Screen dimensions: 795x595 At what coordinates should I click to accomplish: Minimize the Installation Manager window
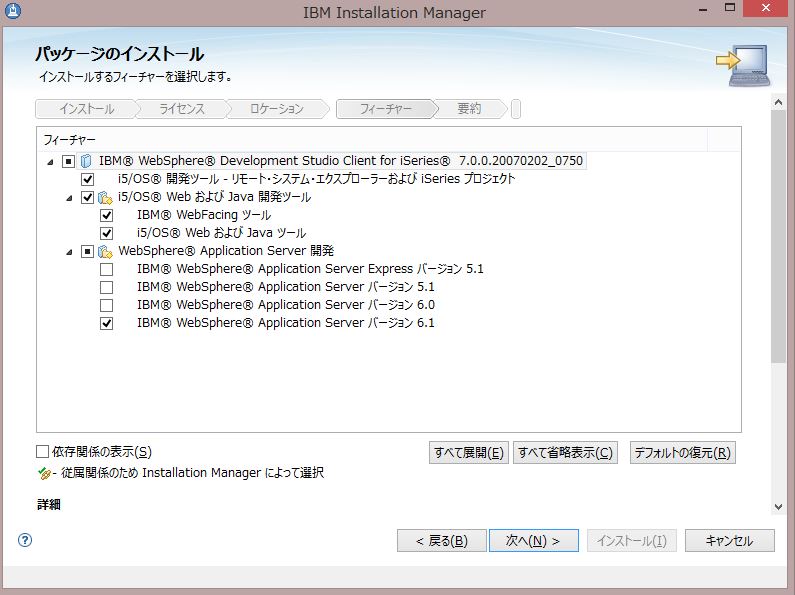(703, 9)
